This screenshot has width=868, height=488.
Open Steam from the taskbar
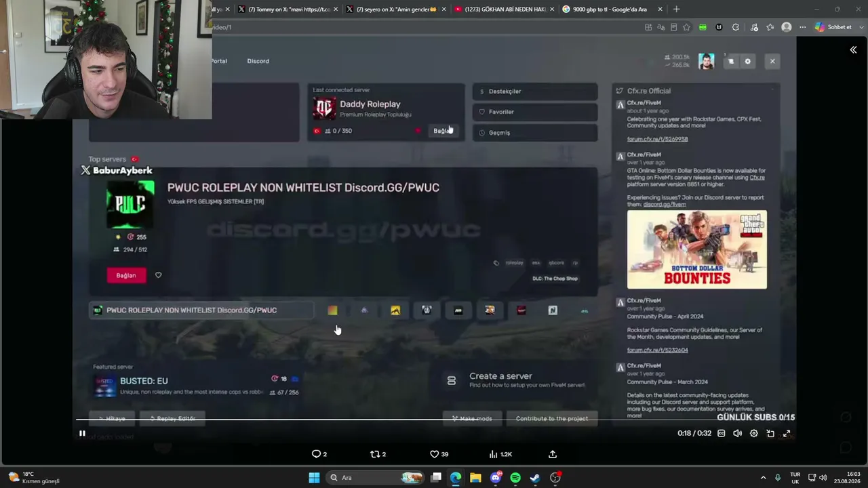click(535, 478)
